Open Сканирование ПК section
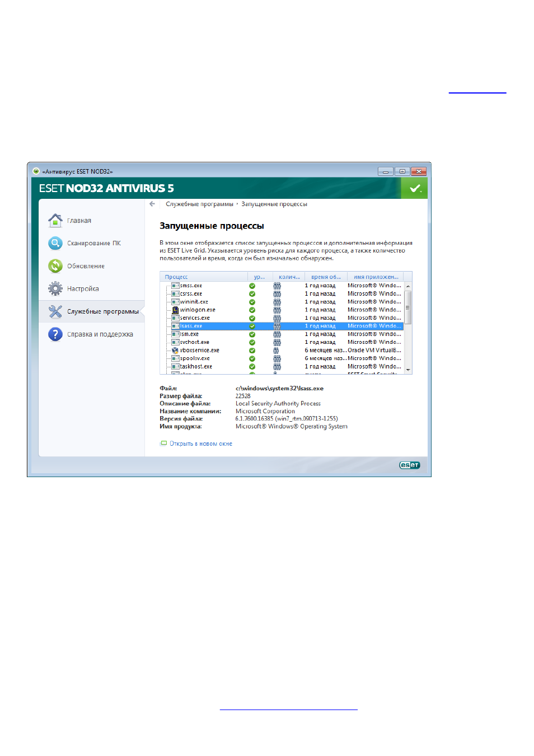 click(x=94, y=243)
